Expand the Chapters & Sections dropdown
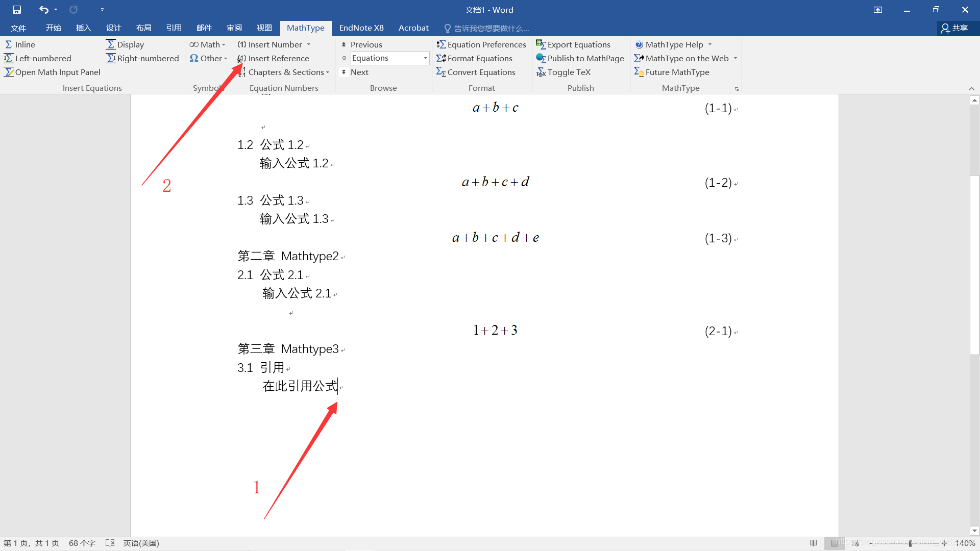 [328, 72]
